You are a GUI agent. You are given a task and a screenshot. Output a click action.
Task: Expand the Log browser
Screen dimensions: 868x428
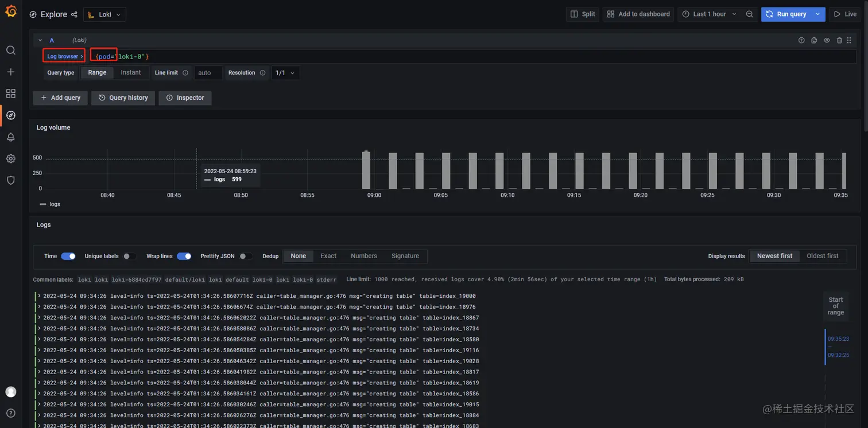point(65,56)
